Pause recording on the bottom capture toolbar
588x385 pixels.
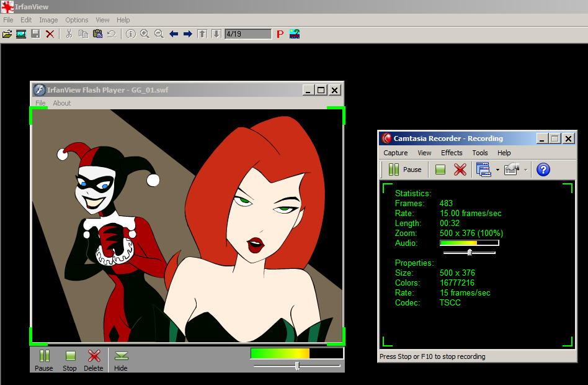(44, 360)
